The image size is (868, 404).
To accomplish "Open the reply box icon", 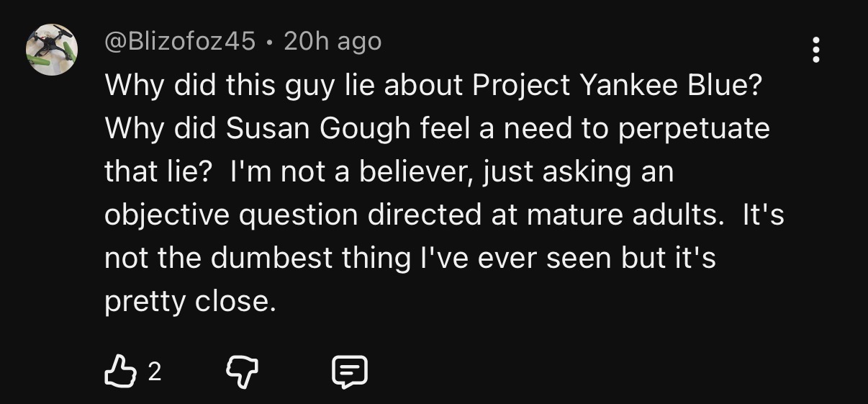I will 349,372.
